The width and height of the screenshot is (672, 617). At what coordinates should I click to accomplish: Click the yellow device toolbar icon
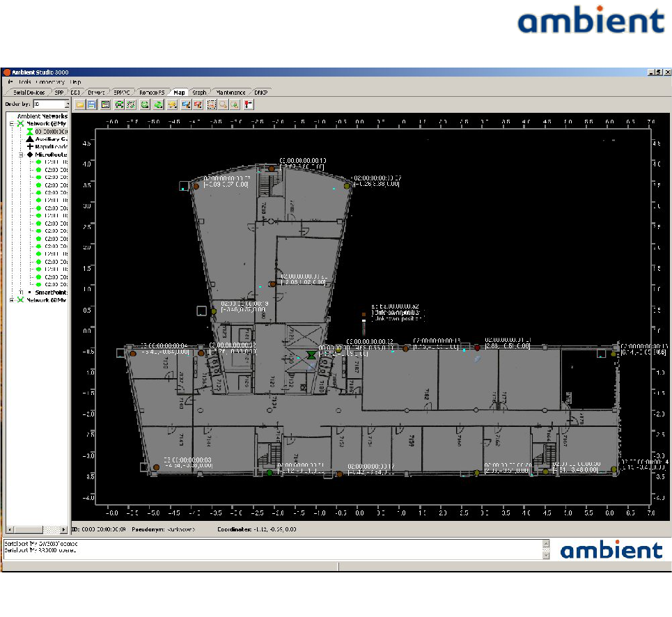172,104
